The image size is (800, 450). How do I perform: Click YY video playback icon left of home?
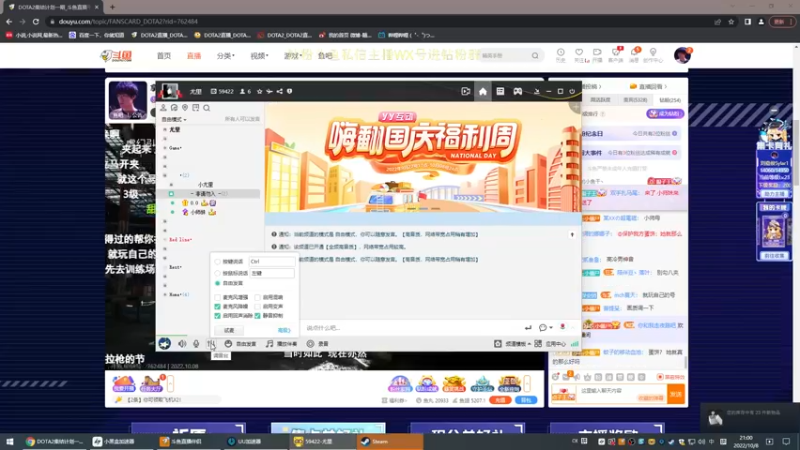point(465,91)
